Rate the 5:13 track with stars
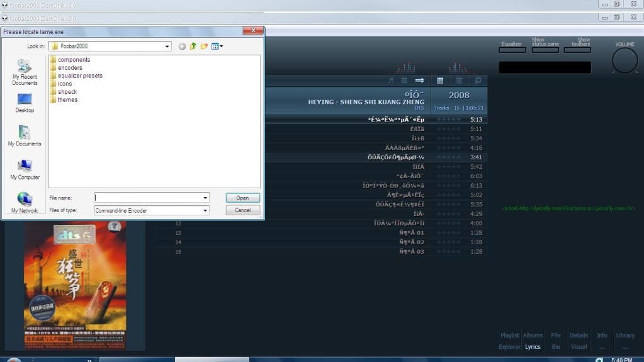 pyautogui.click(x=448, y=120)
